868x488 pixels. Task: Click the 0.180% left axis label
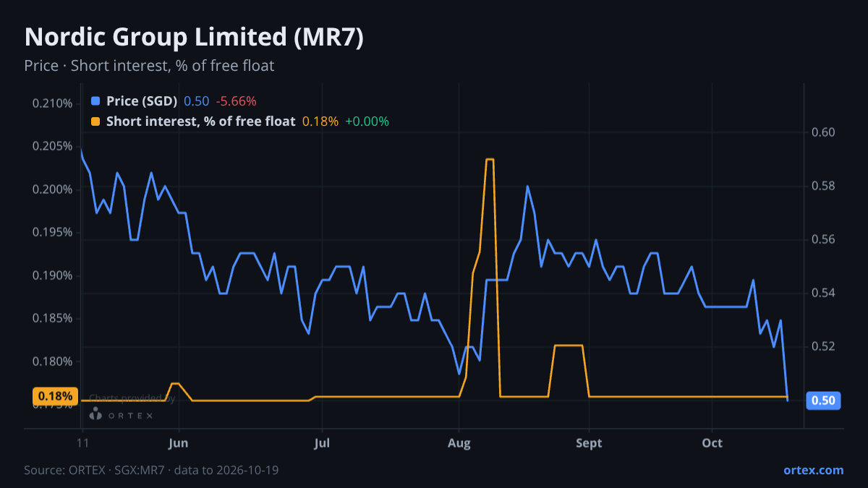click(53, 361)
